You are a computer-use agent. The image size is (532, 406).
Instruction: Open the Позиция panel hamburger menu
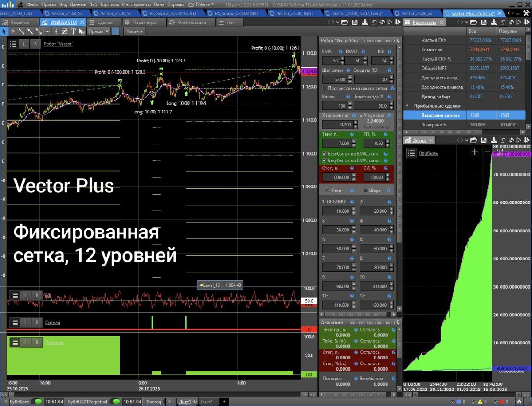(x=15, y=343)
